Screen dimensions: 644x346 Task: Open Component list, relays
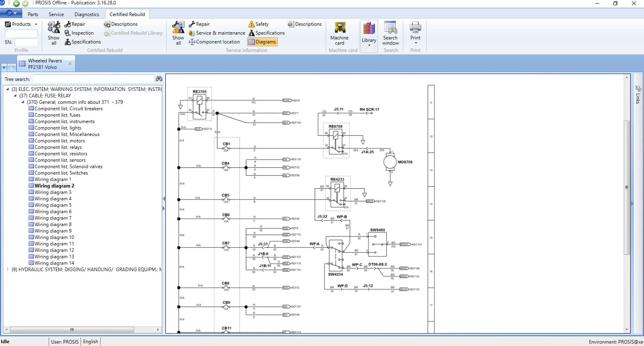click(58, 147)
